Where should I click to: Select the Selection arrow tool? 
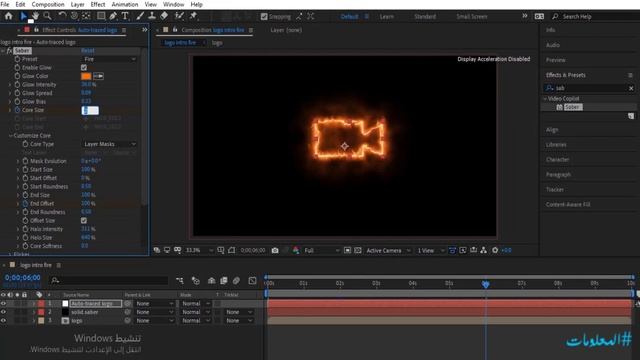click(23, 16)
